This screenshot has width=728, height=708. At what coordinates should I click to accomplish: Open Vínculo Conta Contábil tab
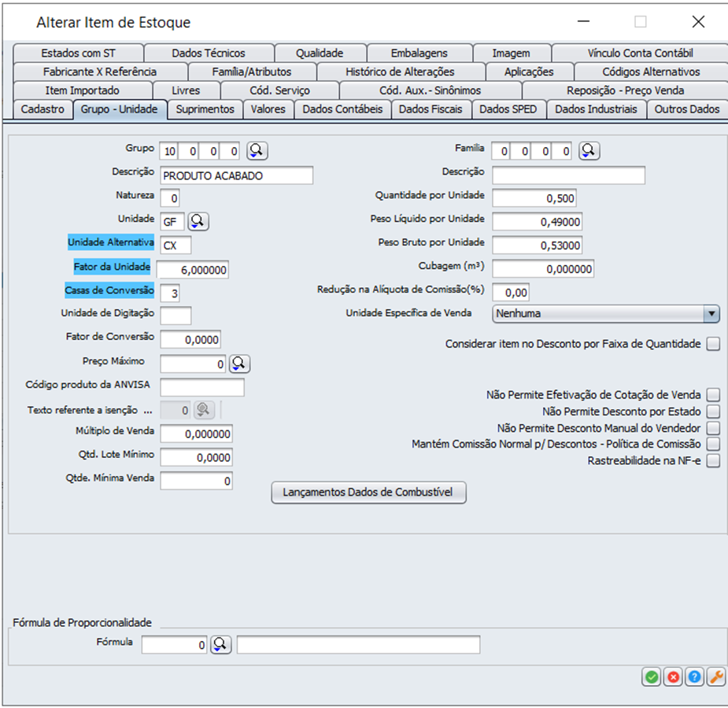click(641, 53)
